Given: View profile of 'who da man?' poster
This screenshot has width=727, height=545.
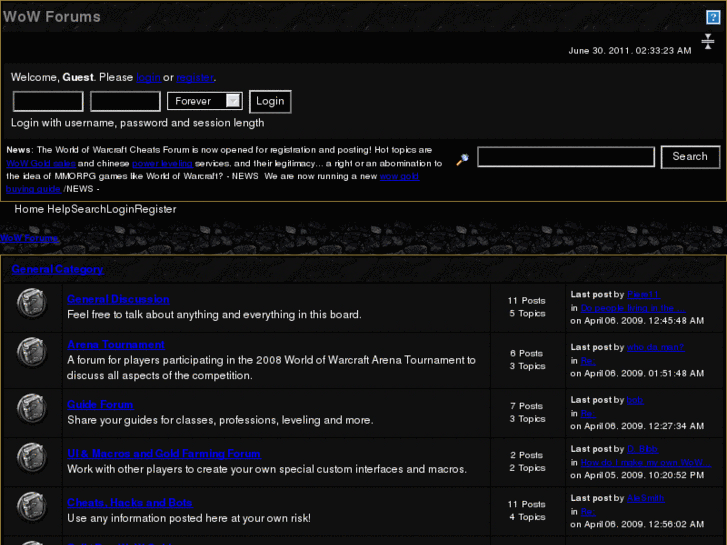Looking at the screenshot, I should click(656, 347).
